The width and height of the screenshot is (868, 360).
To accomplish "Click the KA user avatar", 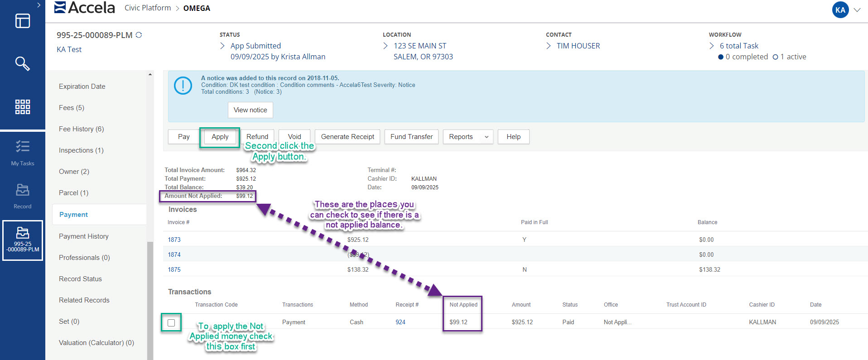I will point(840,10).
